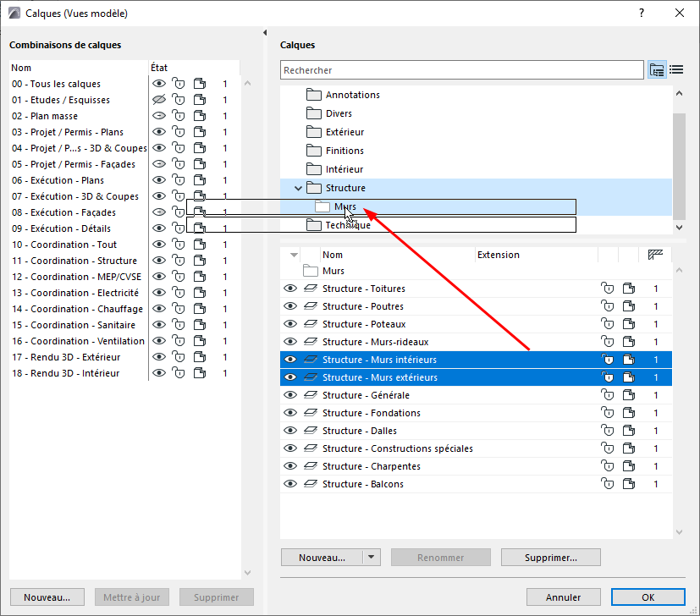Screen dimensions: 700x616
Task: Toggle eye state of 00 - Tous les calques
Action: [159, 84]
